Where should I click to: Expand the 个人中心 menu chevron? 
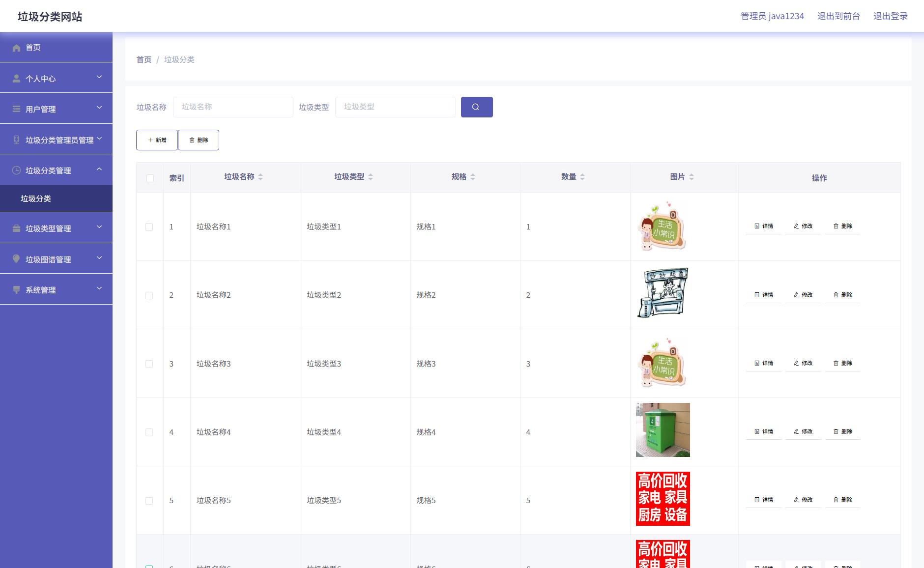99,77
